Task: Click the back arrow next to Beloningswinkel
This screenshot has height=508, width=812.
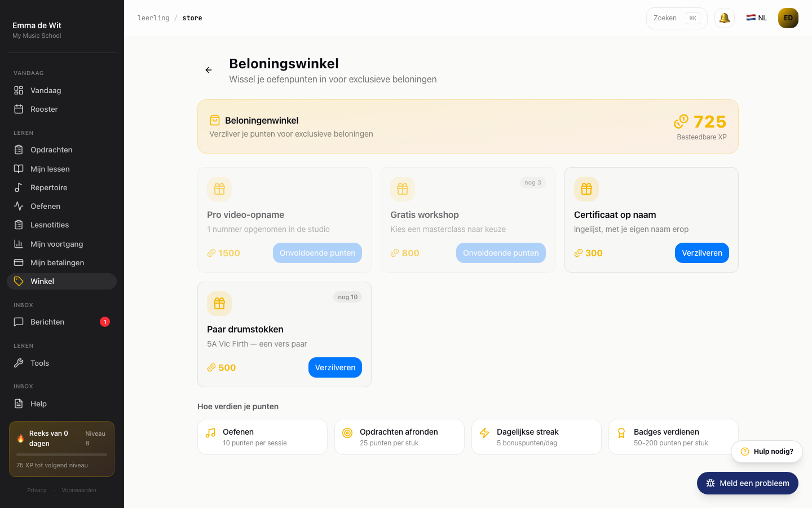Action: [x=209, y=70]
